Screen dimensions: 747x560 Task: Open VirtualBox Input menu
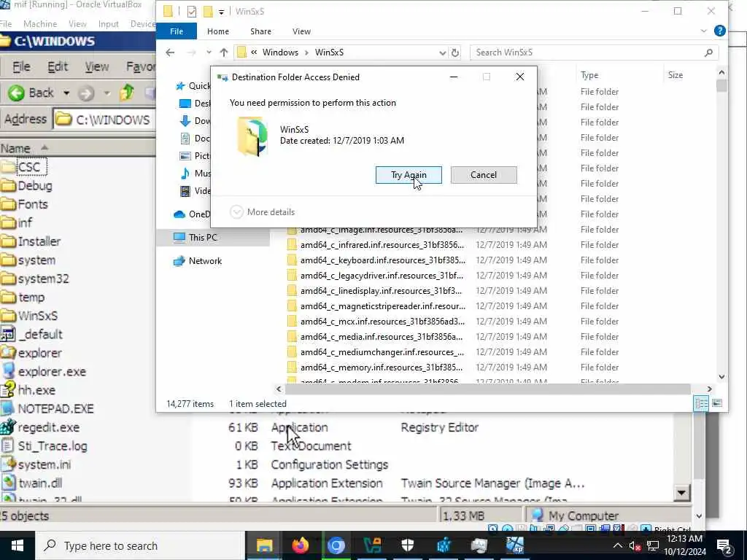click(x=108, y=24)
